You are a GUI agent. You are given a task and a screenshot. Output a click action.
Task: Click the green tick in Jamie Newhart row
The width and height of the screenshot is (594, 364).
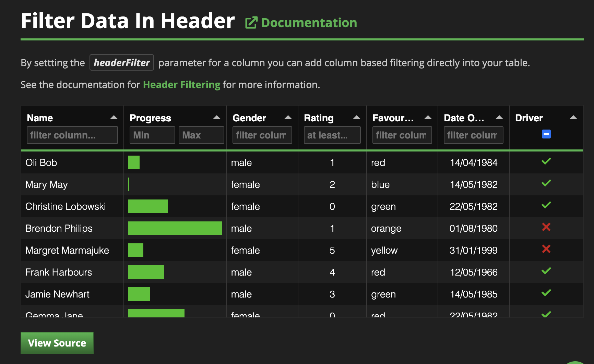546,293
